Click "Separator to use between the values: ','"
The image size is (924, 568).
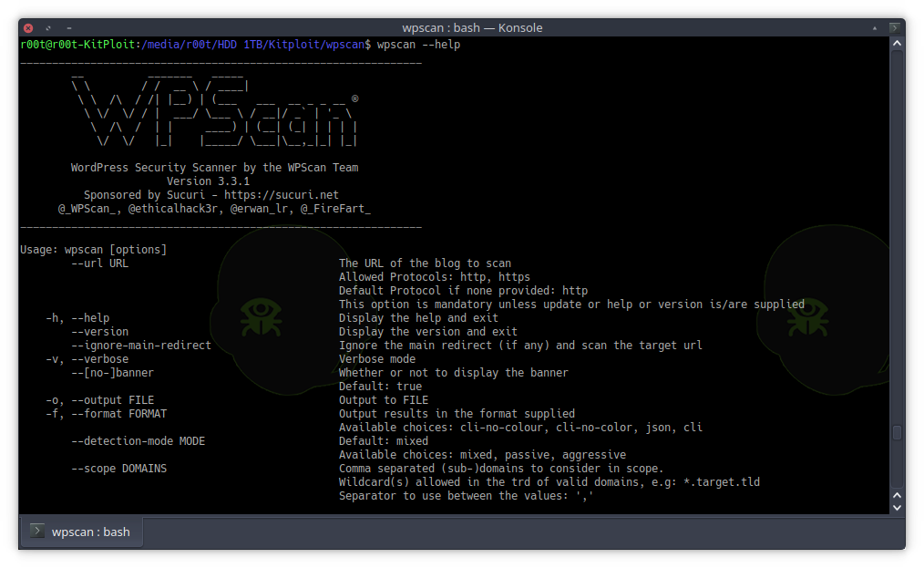pyautogui.click(x=467, y=495)
